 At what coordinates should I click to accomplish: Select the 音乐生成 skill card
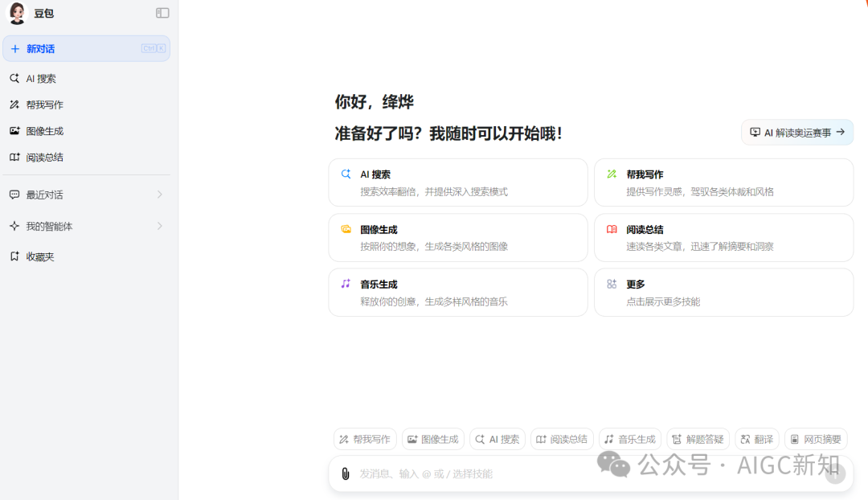click(458, 293)
